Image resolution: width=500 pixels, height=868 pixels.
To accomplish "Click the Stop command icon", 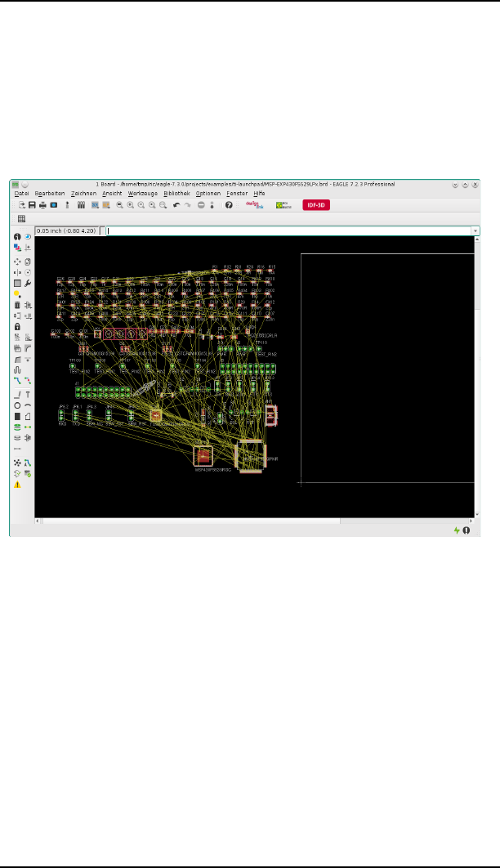I will point(201,205).
